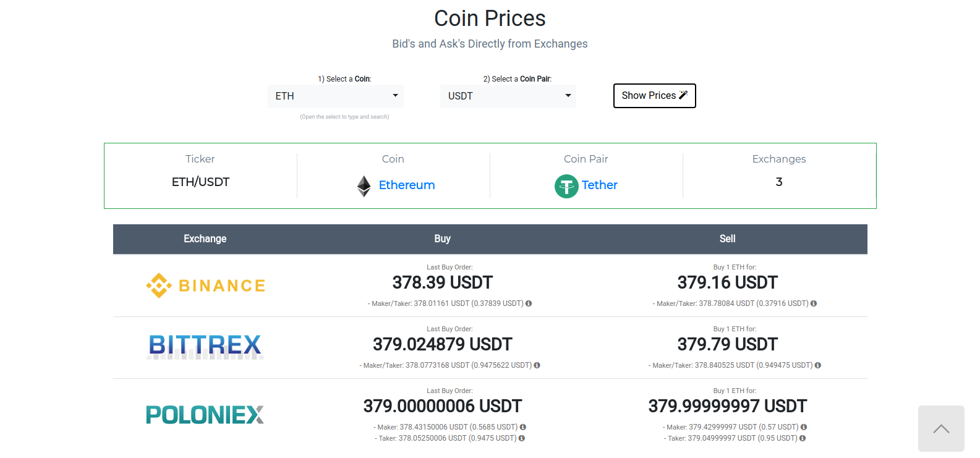Click info icon beside Poloniex sell Taker fee
The width and height of the screenshot is (980, 458).
click(x=803, y=438)
